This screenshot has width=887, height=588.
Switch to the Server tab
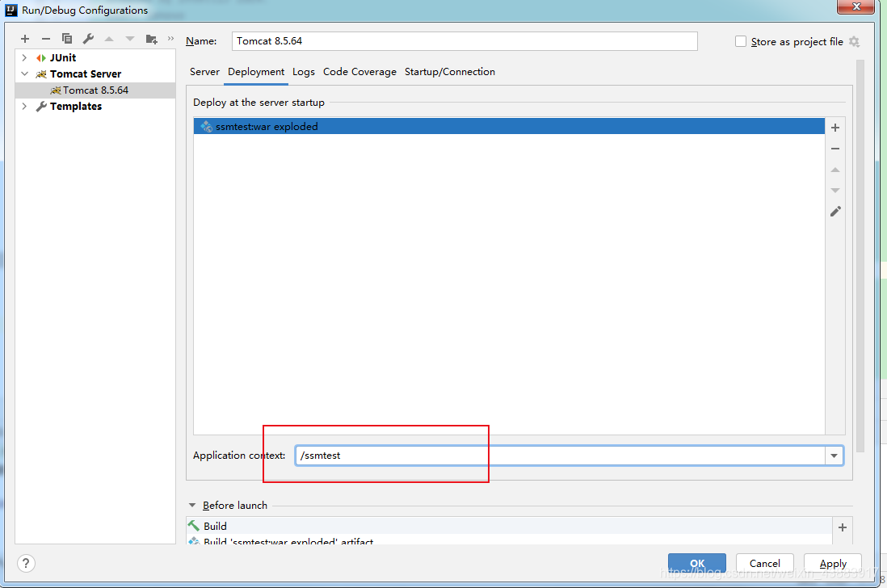(x=204, y=72)
